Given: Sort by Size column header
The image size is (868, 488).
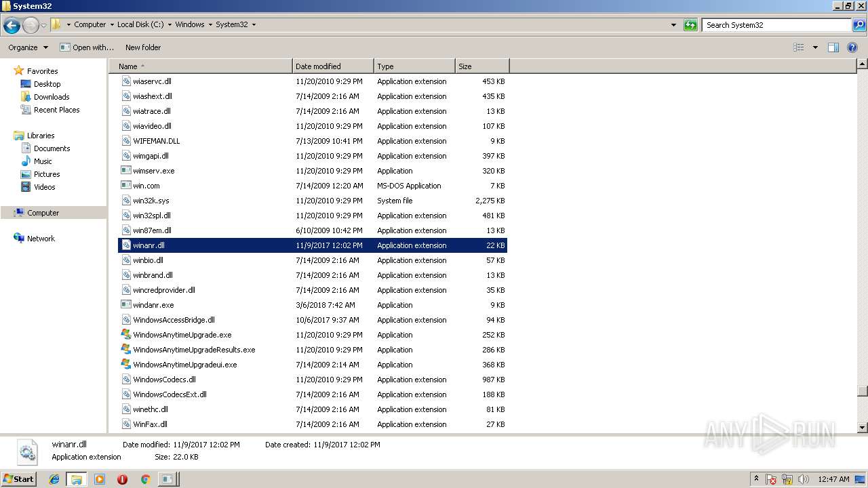Looking at the screenshot, I should 482,66.
